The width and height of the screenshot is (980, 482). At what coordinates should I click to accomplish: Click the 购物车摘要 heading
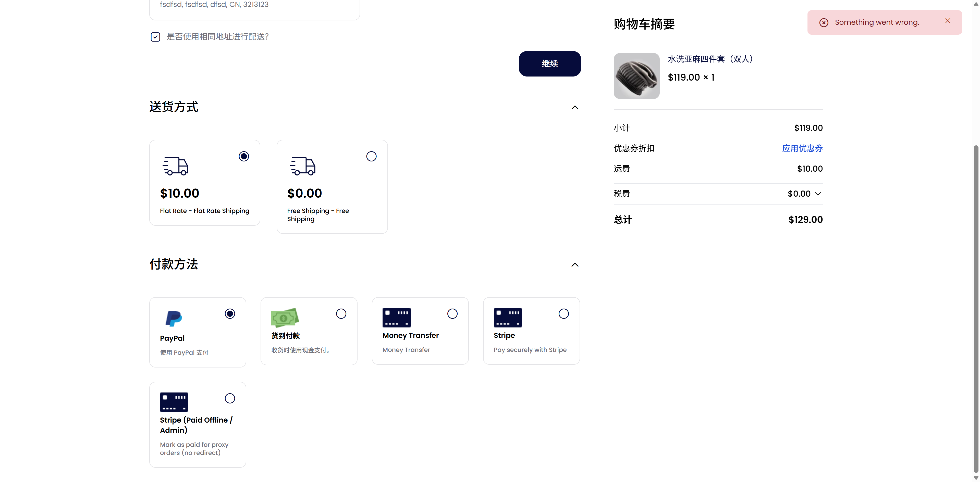point(644,24)
